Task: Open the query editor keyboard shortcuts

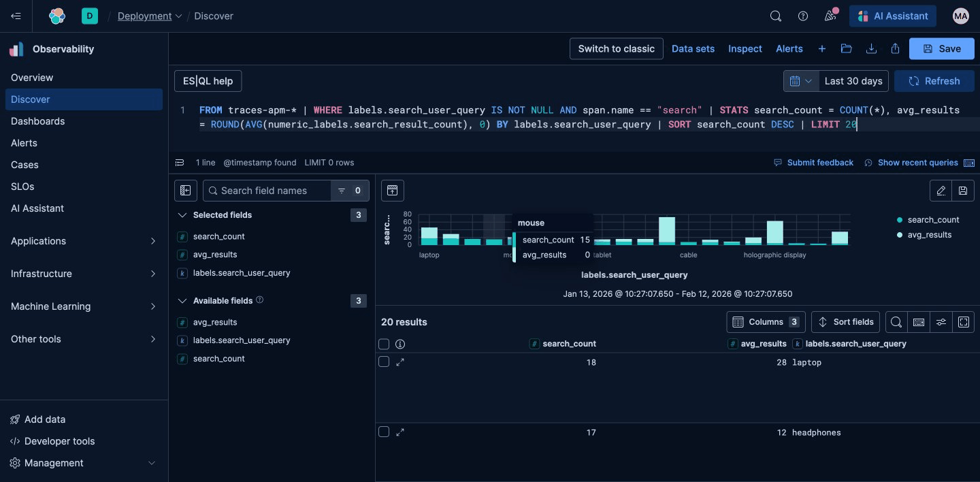Action: coord(968,163)
